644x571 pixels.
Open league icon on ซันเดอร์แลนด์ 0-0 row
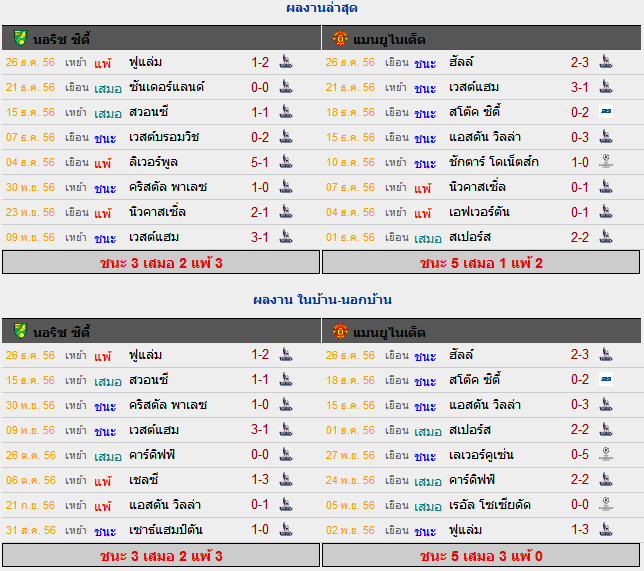286,87
